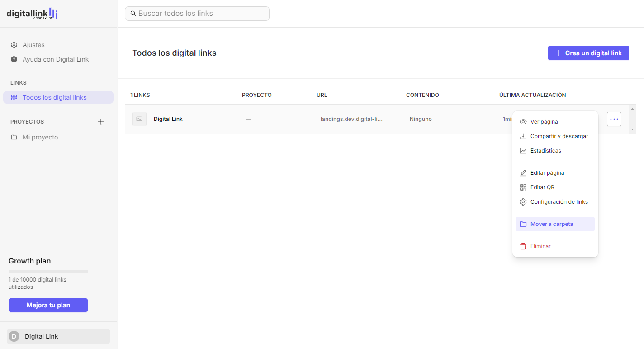The width and height of the screenshot is (644, 349).
Task: Open the three-dots row options menu
Action: tap(614, 119)
